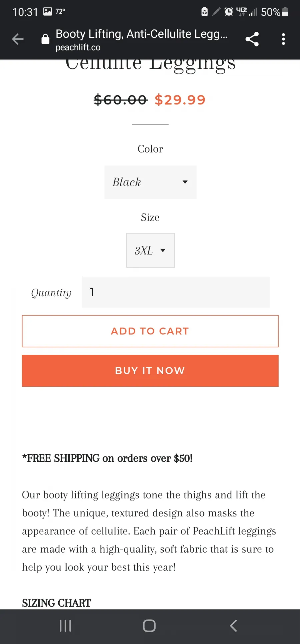Tap the picture notification icon in status bar

[48, 12]
